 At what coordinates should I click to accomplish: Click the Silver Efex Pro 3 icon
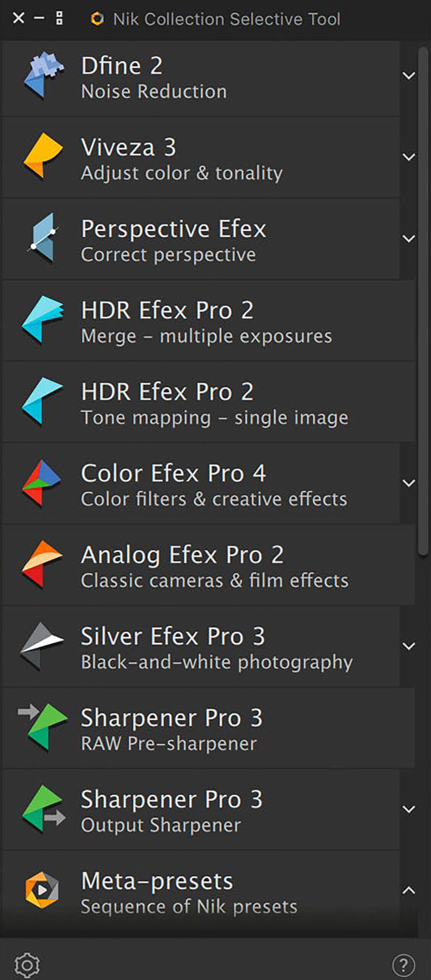(42, 646)
